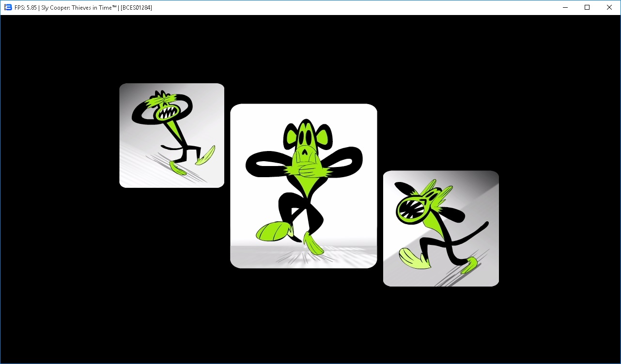Click the left monkey's raised green foot
The image size is (621, 364).
click(x=208, y=153)
